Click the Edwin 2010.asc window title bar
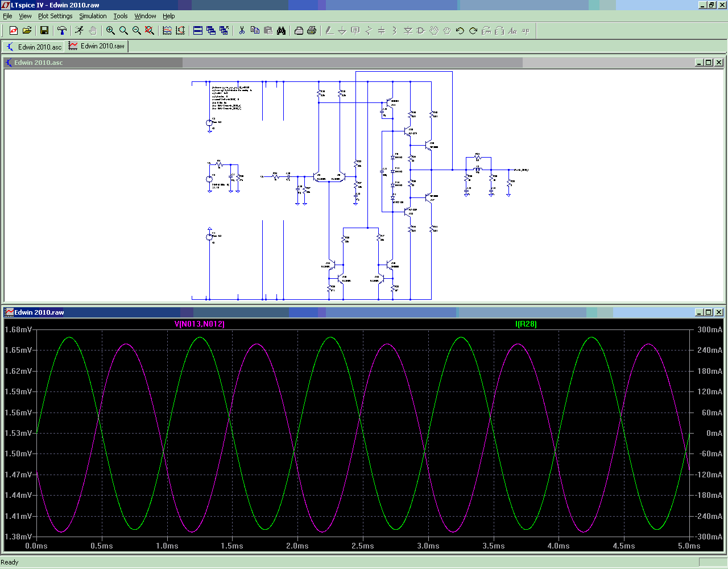Screen dimensions: 728x569 (x=364, y=63)
